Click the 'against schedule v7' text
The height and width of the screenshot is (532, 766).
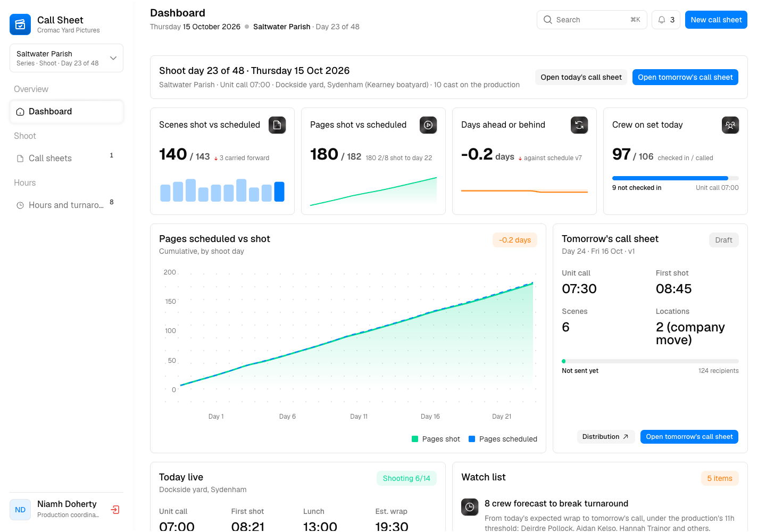point(553,158)
